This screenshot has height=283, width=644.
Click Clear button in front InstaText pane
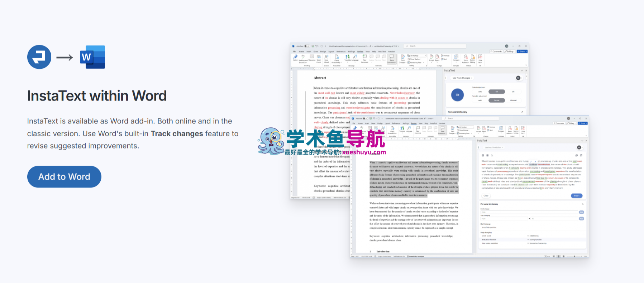486,196
